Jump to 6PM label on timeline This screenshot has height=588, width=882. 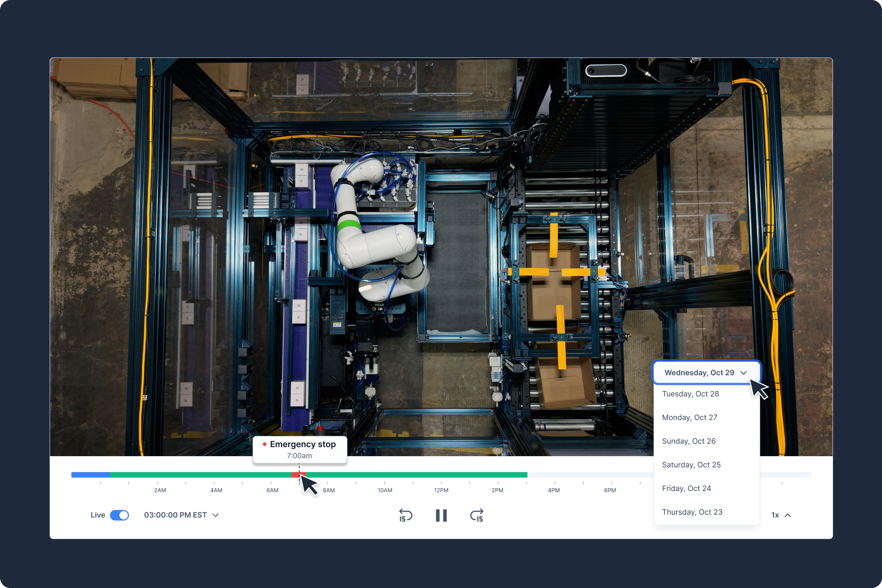point(610,490)
